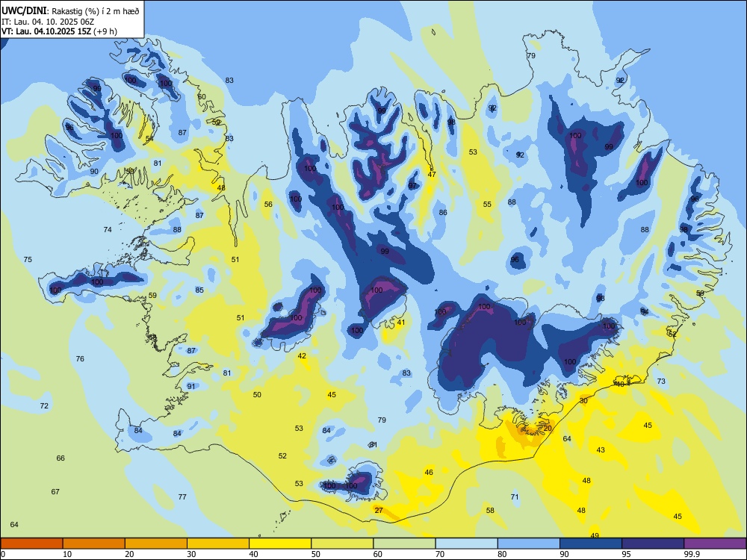Click the '46' humidity value in the south
The width and height of the screenshot is (747, 560).
tap(429, 473)
